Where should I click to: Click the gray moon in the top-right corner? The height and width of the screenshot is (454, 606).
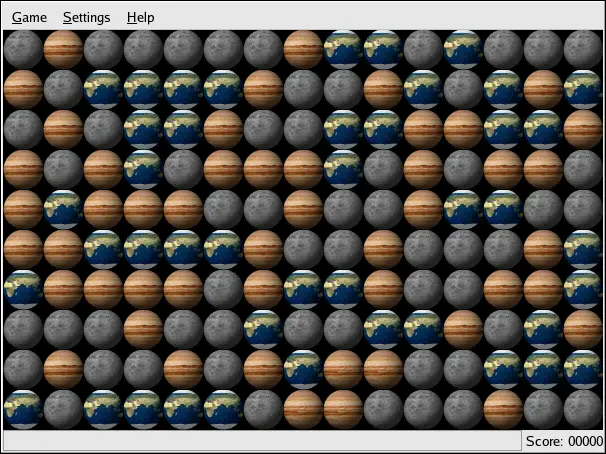[583, 49]
